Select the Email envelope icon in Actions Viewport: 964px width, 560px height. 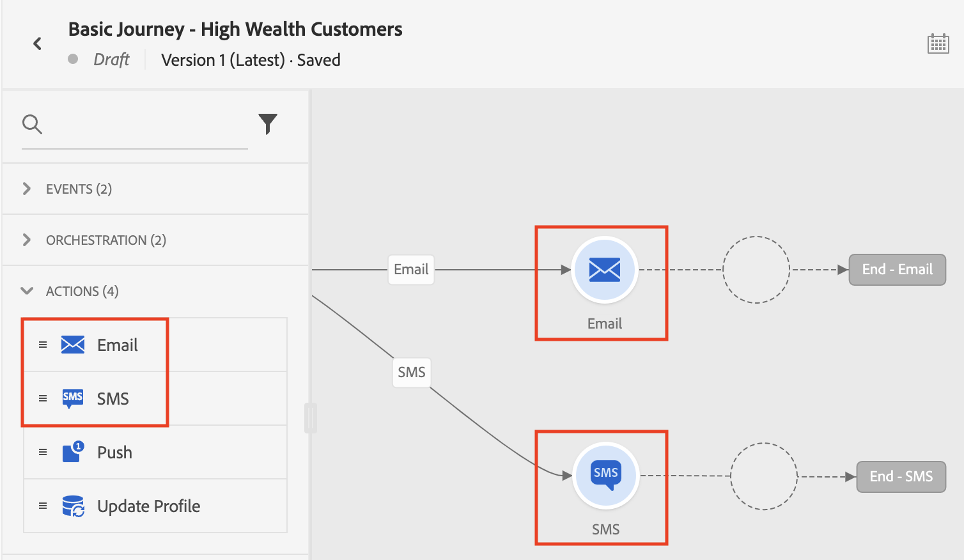[x=73, y=345]
